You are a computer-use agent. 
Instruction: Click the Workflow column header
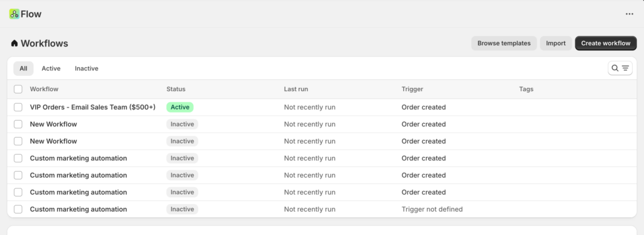click(44, 89)
